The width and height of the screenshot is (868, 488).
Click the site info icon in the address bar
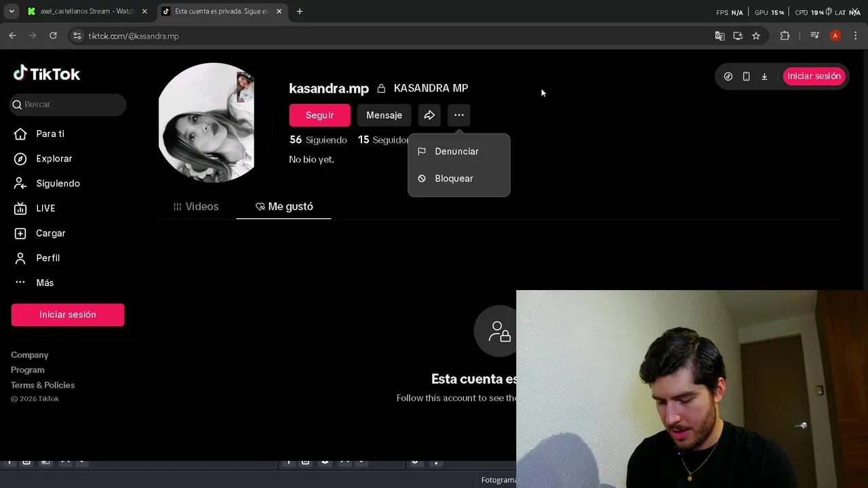coord(77,36)
